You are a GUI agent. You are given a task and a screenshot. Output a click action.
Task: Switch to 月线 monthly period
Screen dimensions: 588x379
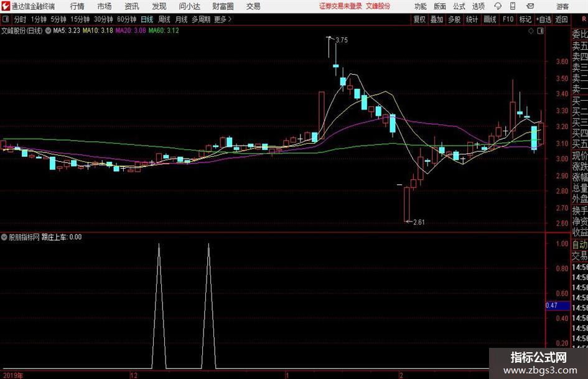pyautogui.click(x=181, y=19)
